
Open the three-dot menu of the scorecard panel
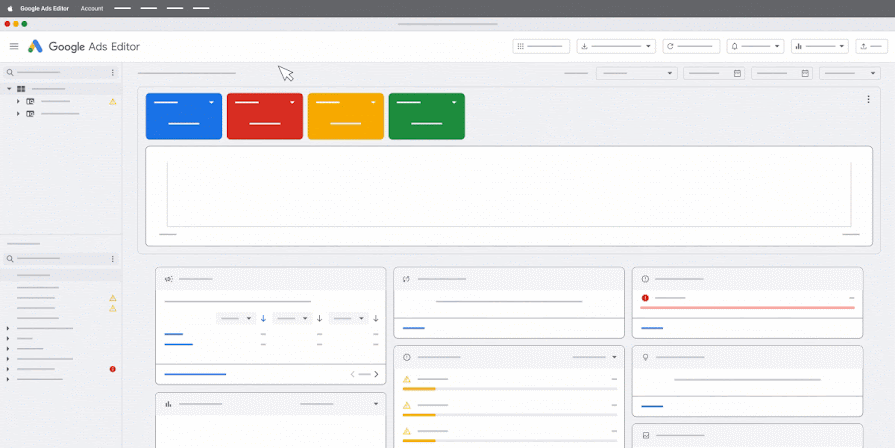point(868,99)
